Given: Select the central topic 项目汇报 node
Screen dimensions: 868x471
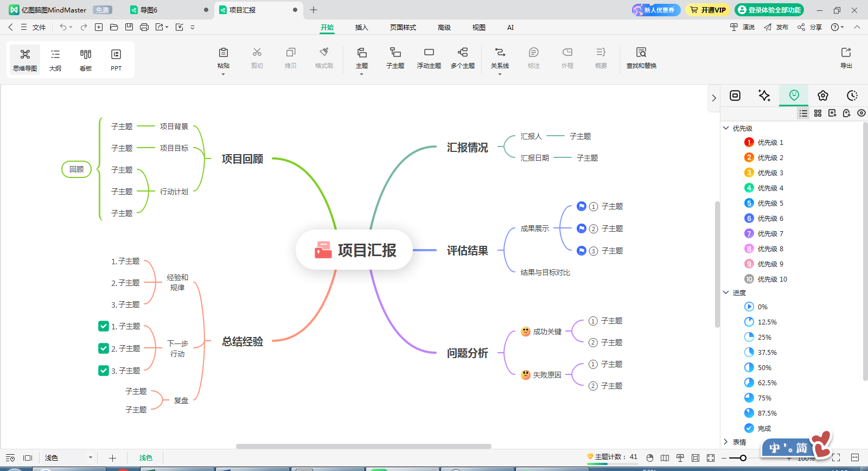Looking at the screenshot, I should click(355, 250).
